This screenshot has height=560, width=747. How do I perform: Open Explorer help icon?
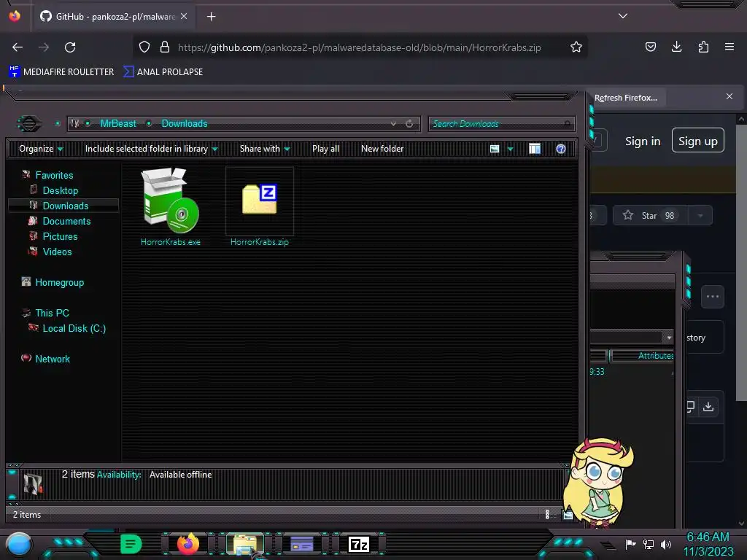tap(561, 149)
